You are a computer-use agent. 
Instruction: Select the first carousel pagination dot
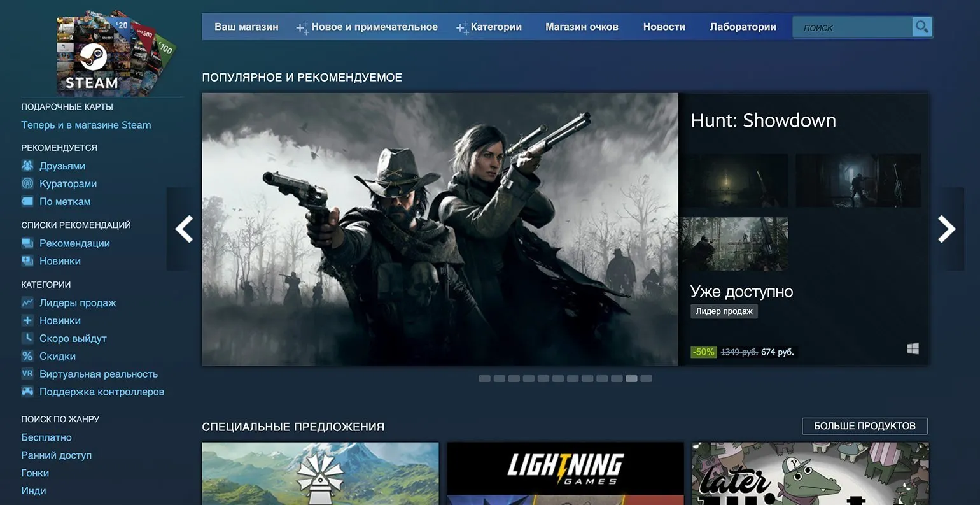click(484, 378)
